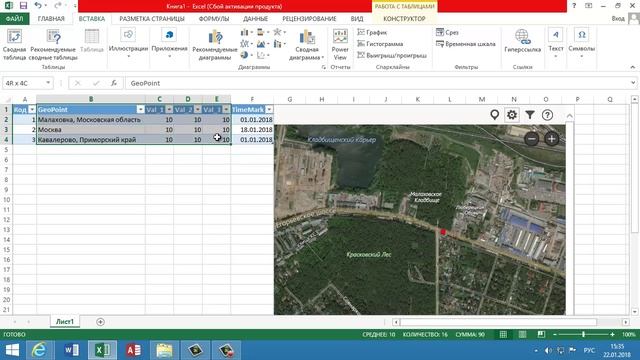
Task: Select the Лист1 sheet tab
Action: point(65,322)
